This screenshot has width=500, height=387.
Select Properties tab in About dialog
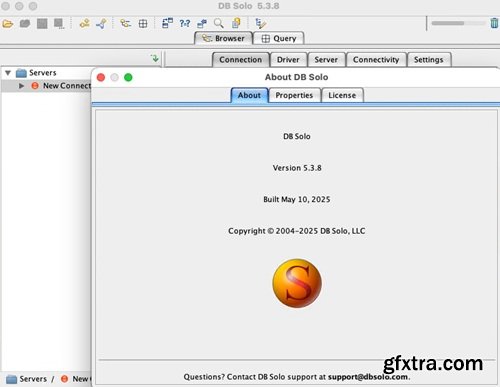tap(294, 95)
